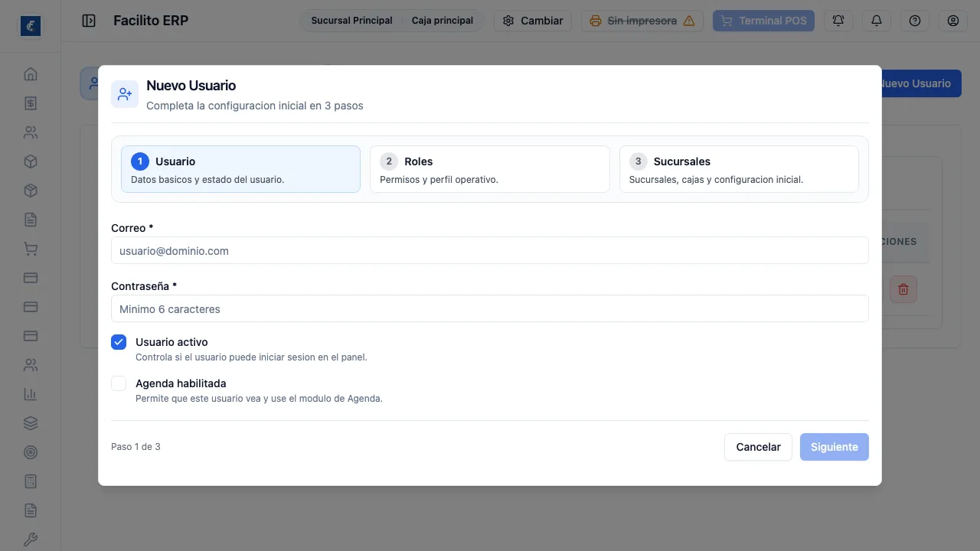
Task: Open the home dashboard icon in sidebar
Action: 31,74
